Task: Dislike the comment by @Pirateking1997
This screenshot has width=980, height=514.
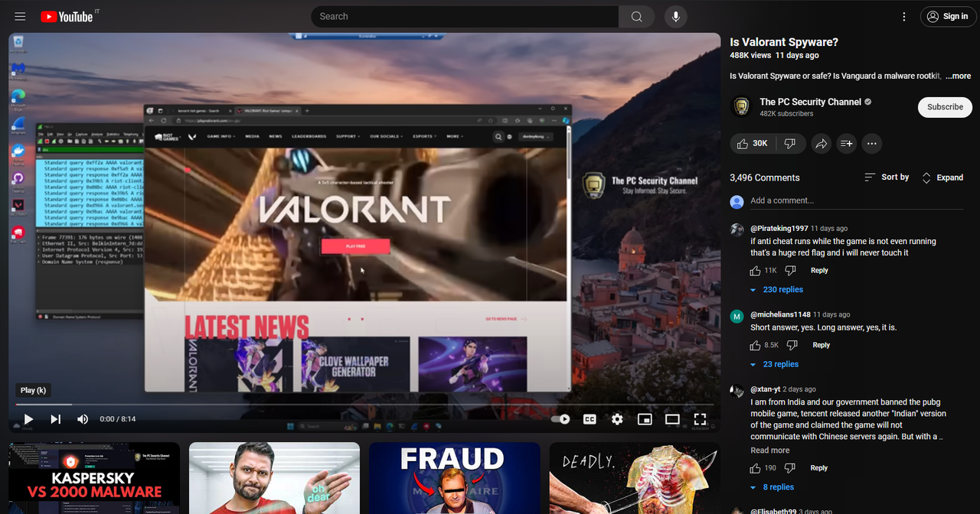Action: point(791,271)
